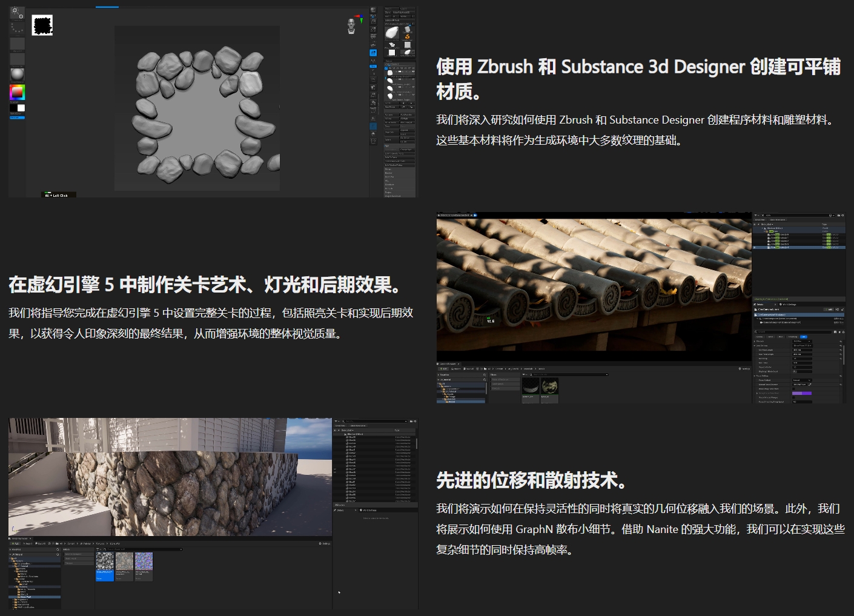Screen dimensions: 854x616
Task: Click the ZBrush dotted stroke type icon
Action: (18, 28)
